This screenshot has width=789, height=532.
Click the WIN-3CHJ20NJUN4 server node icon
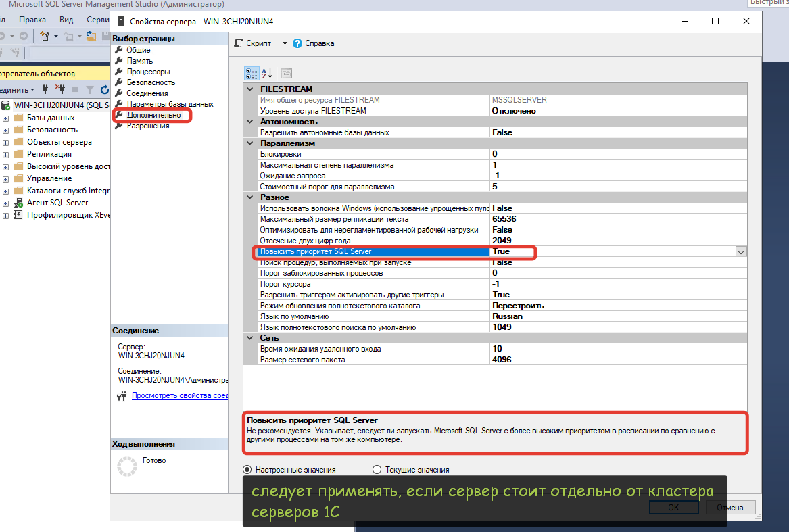[6, 105]
